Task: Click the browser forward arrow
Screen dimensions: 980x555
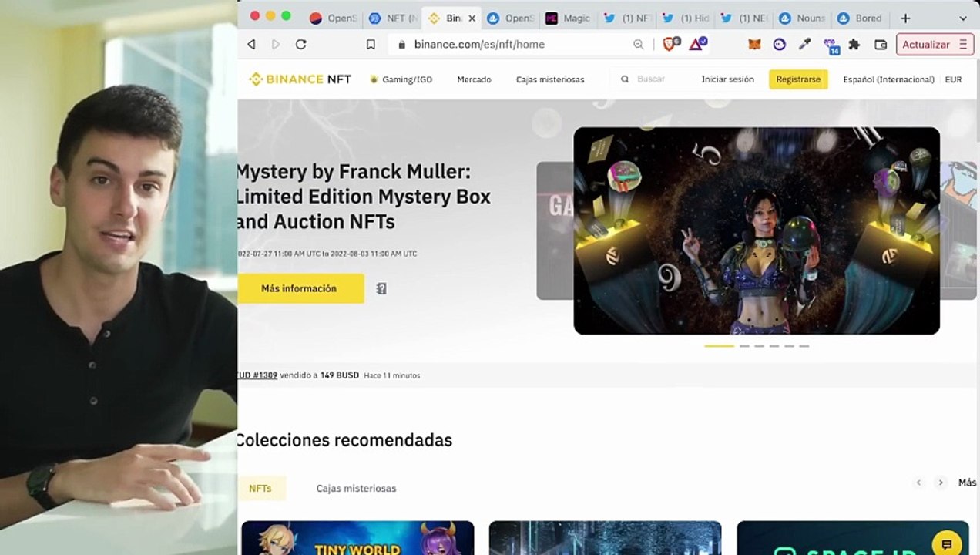Action: (276, 45)
